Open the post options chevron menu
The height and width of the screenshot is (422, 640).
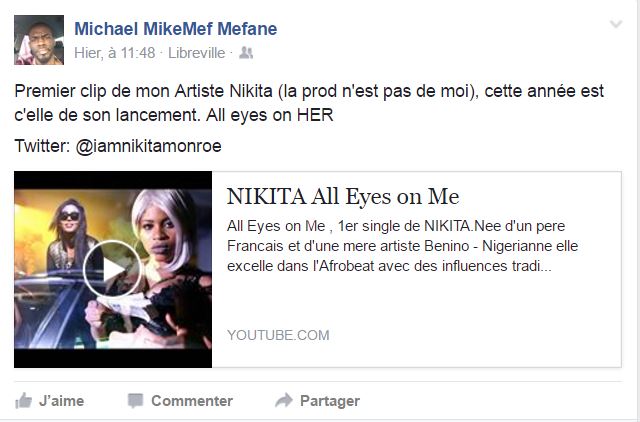click(x=615, y=26)
